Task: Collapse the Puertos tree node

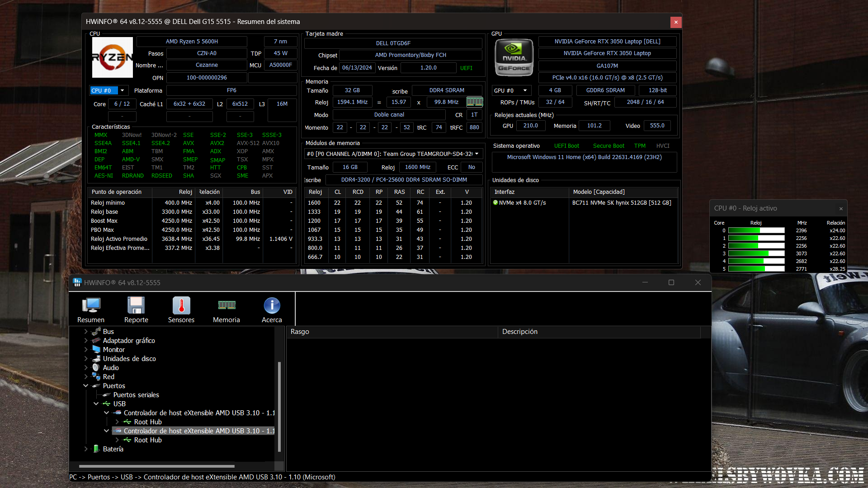Action: (x=86, y=386)
